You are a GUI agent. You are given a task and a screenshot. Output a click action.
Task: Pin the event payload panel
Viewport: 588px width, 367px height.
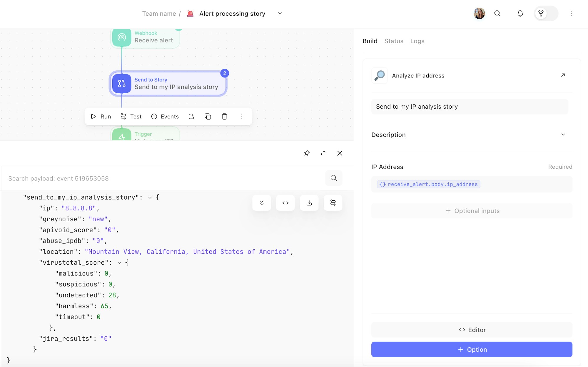307,153
